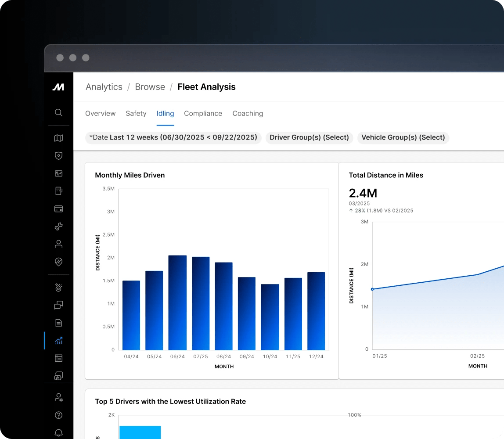Viewport: 504px width, 439px height.
Task: Open the search icon in sidebar
Action: [58, 112]
